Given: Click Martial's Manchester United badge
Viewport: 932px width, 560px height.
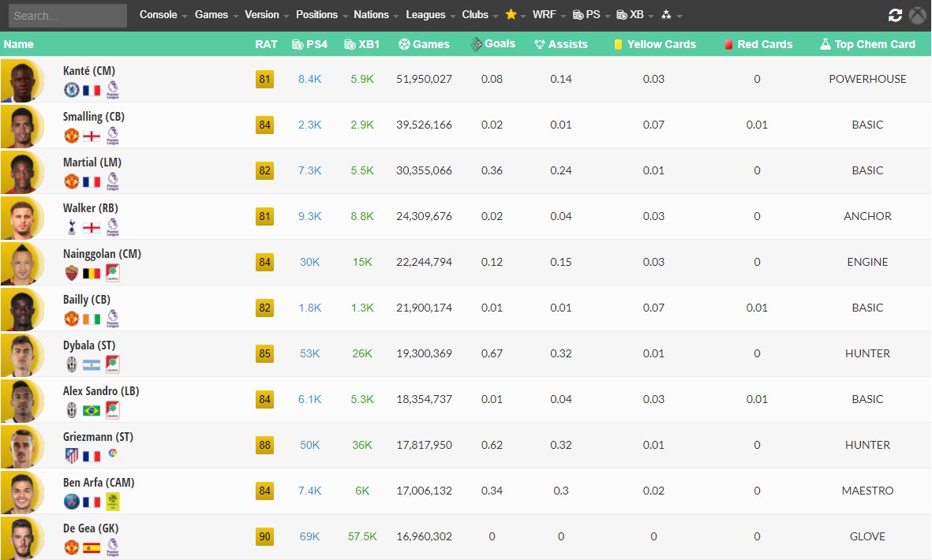Looking at the screenshot, I should 71,181.
